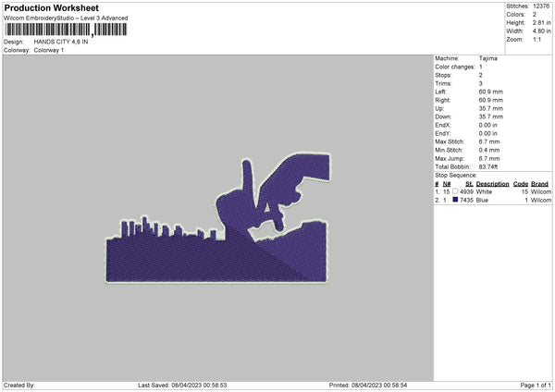Select stitch count '7435' in row 2
Viewport: 555px width, 392px height.
466,201
